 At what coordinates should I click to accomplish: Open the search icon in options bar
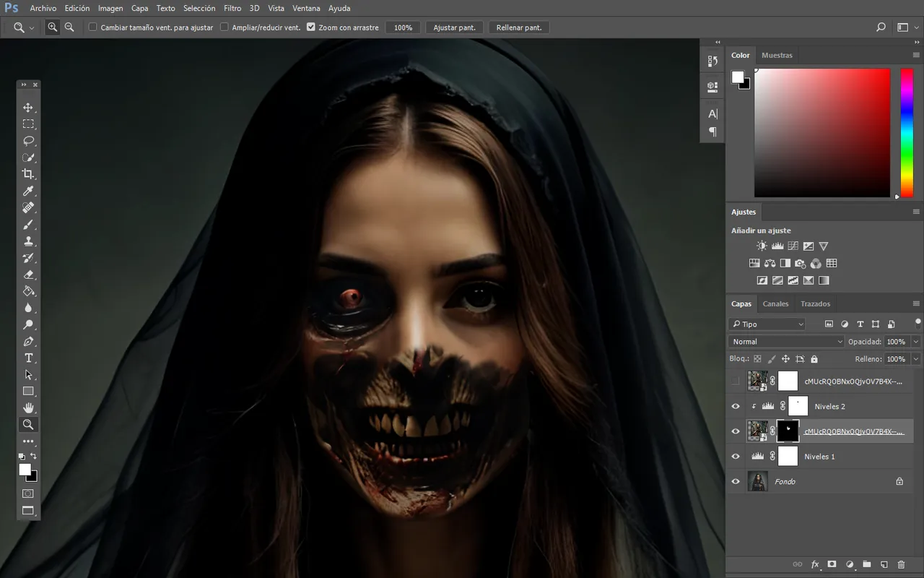tap(881, 27)
